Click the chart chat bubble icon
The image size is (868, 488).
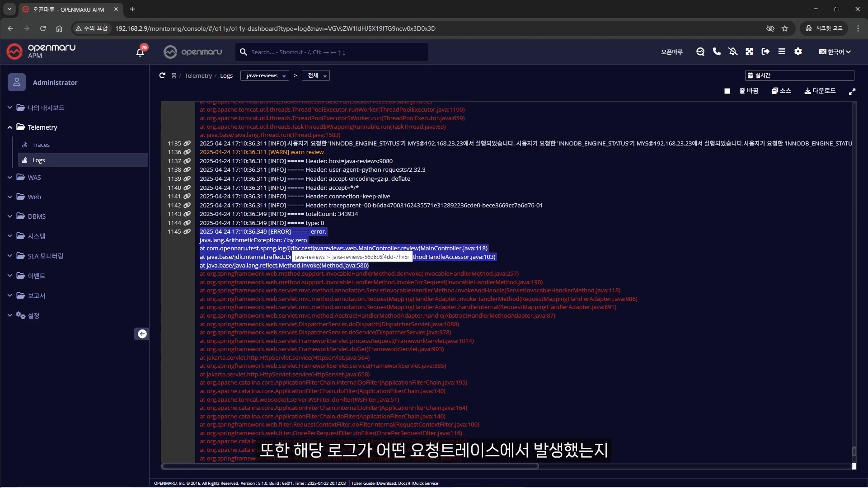click(x=700, y=52)
